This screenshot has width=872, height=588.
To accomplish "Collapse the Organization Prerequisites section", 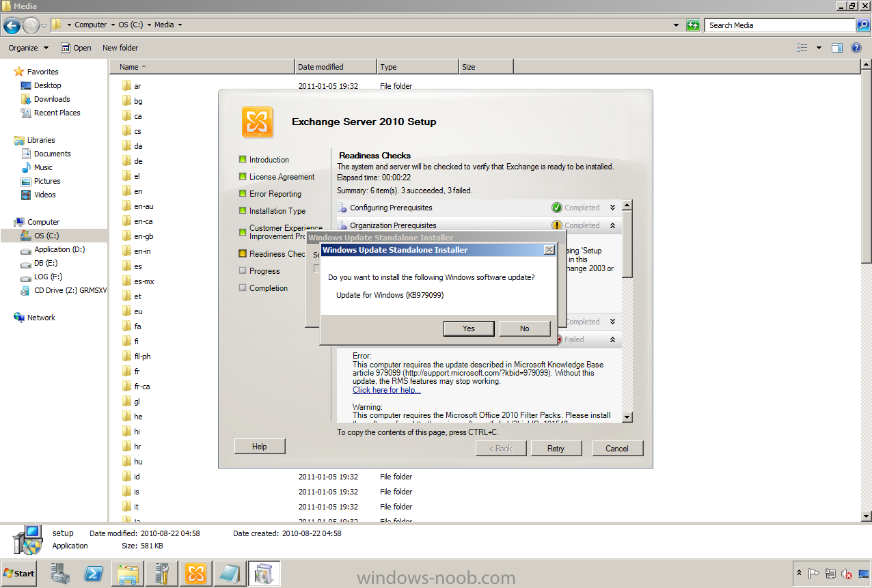I will point(612,225).
